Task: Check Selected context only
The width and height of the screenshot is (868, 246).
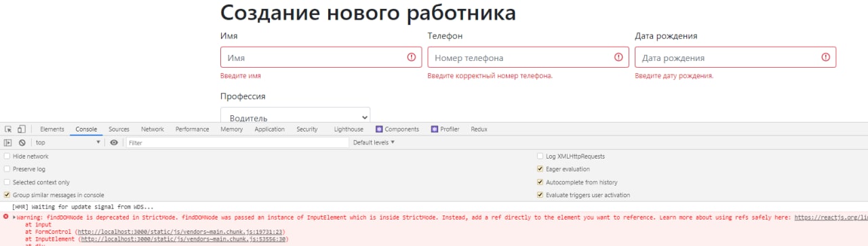Action: coord(7,182)
